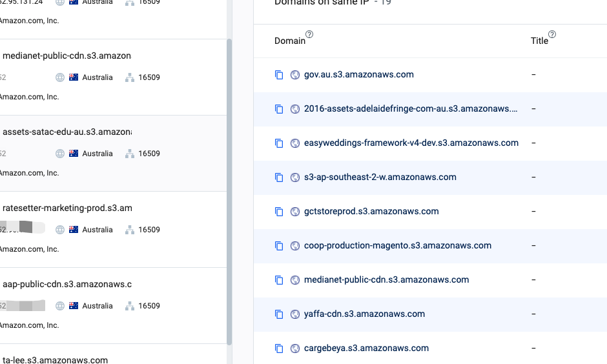Click globe icon beside easyweddings-framework-v4-dev
607x364 pixels.
pyautogui.click(x=295, y=143)
